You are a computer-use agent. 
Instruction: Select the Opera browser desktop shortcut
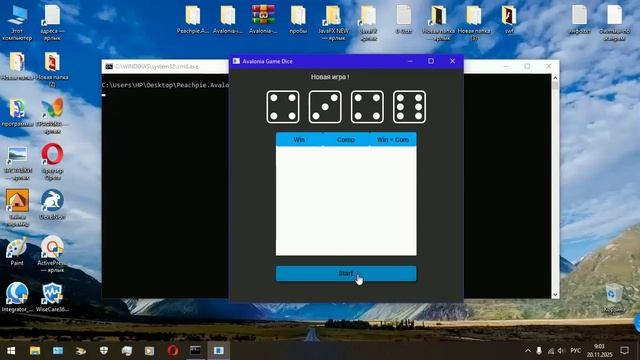click(52, 162)
